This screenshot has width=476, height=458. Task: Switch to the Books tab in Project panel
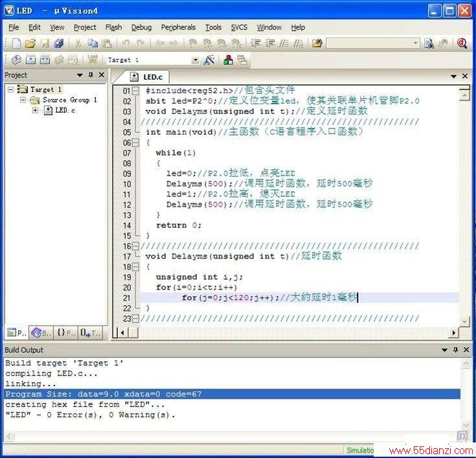pos(41,333)
